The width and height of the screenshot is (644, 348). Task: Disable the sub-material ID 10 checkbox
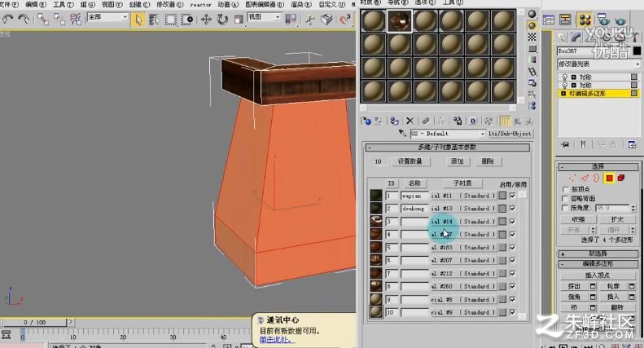tap(512, 312)
